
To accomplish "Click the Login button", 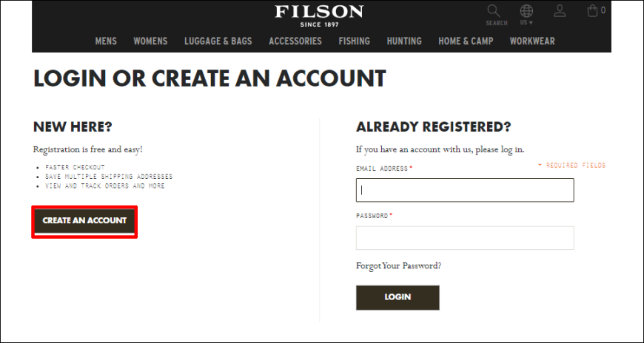I will click(398, 297).
